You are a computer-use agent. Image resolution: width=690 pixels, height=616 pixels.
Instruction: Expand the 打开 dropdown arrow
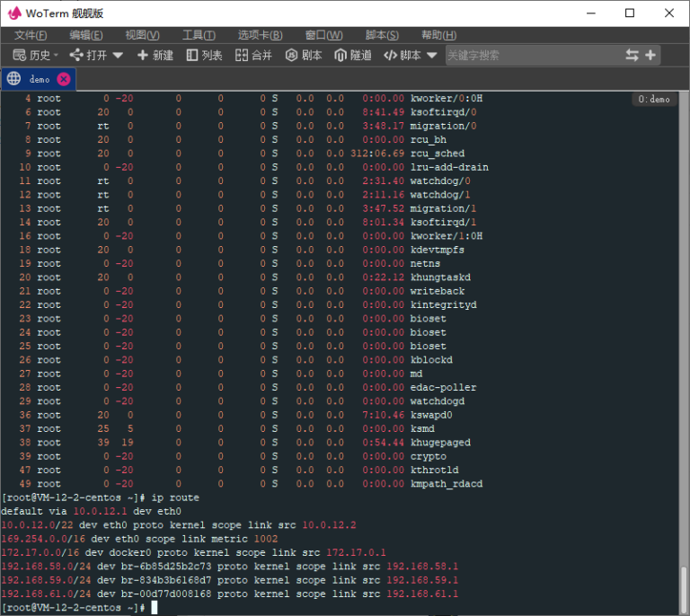[x=116, y=56]
